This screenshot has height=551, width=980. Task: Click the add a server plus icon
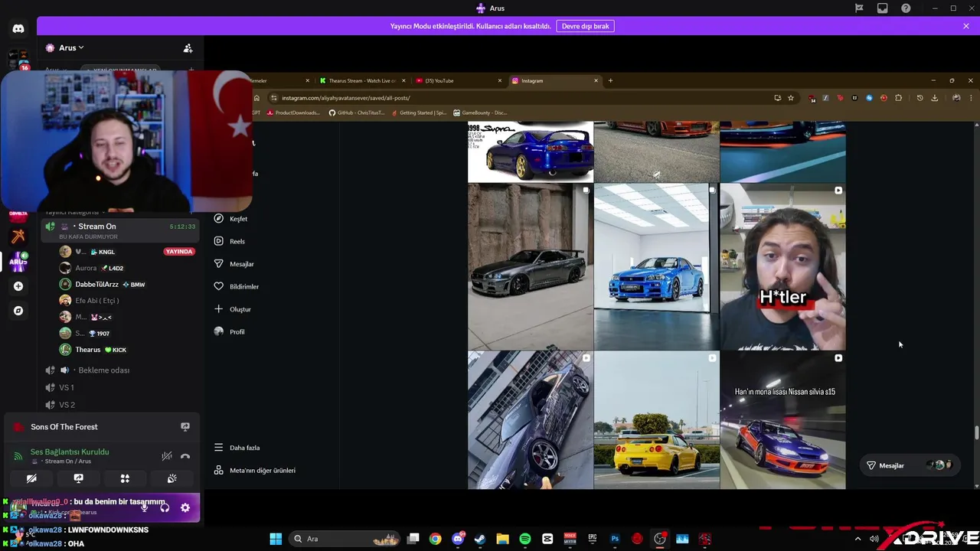coord(18,286)
